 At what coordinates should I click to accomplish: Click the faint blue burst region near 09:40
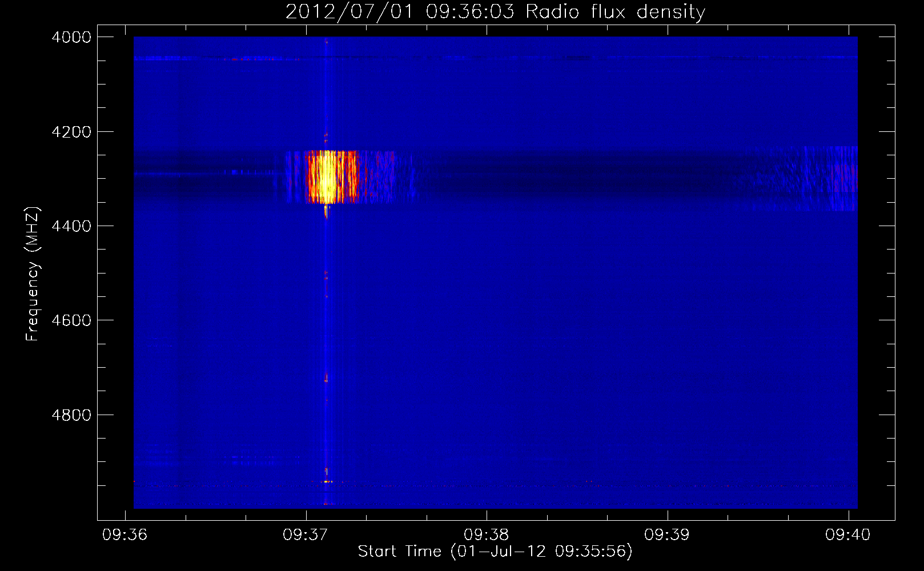(800, 179)
